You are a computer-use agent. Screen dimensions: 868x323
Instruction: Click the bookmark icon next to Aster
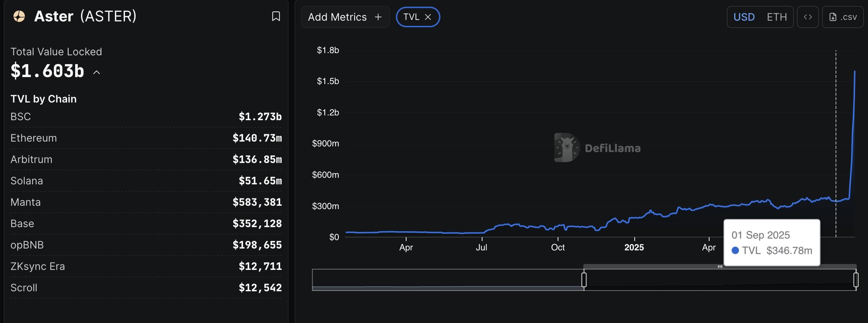pyautogui.click(x=276, y=16)
